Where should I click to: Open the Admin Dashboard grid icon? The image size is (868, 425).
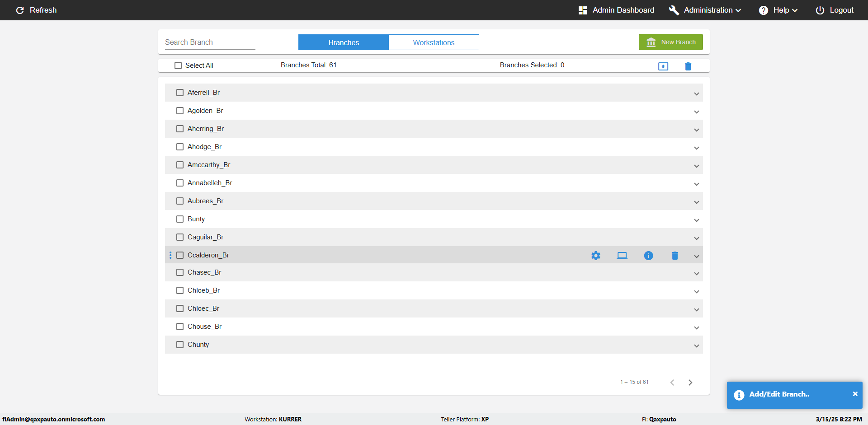(583, 10)
